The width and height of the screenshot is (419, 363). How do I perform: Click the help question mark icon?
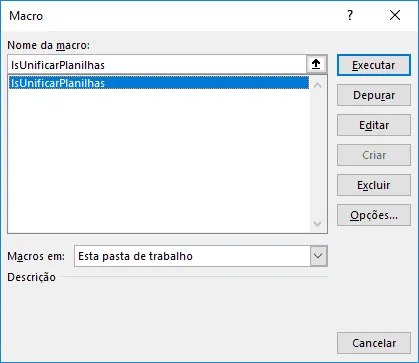coord(350,15)
